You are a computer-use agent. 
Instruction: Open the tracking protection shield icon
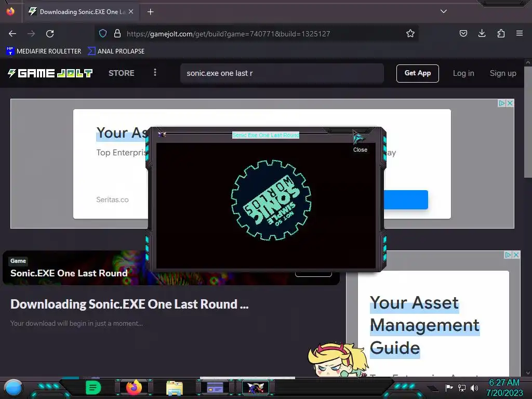(103, 33)
